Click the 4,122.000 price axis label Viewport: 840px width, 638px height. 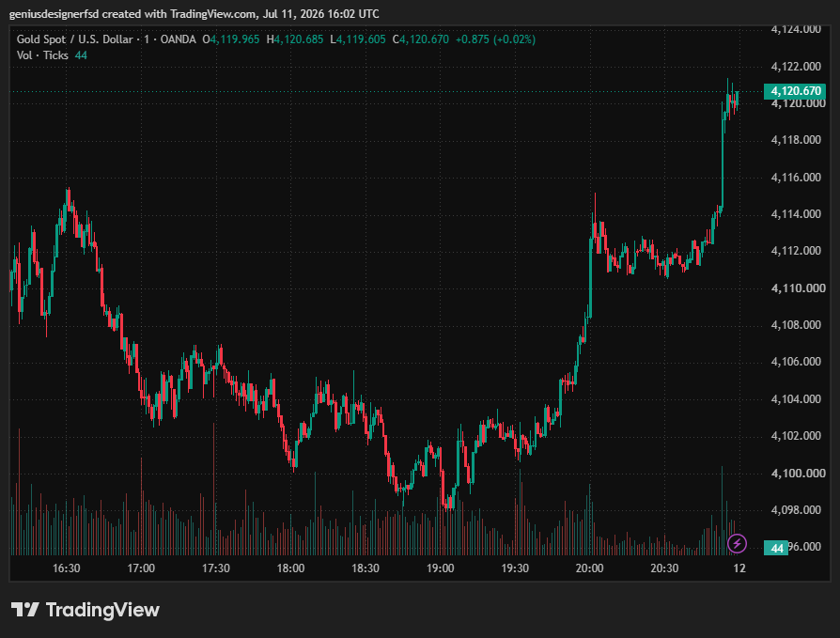pyautogui.click(x=796, y=67)
